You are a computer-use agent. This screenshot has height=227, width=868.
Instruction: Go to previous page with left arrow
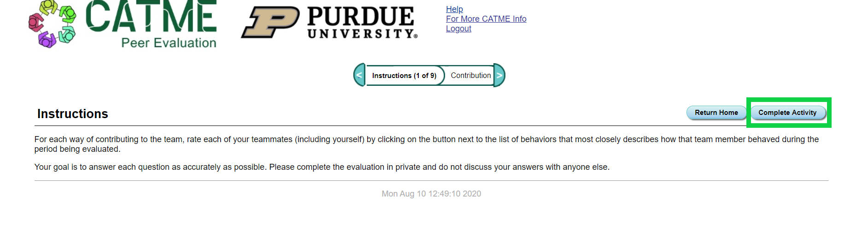[359, 75]
